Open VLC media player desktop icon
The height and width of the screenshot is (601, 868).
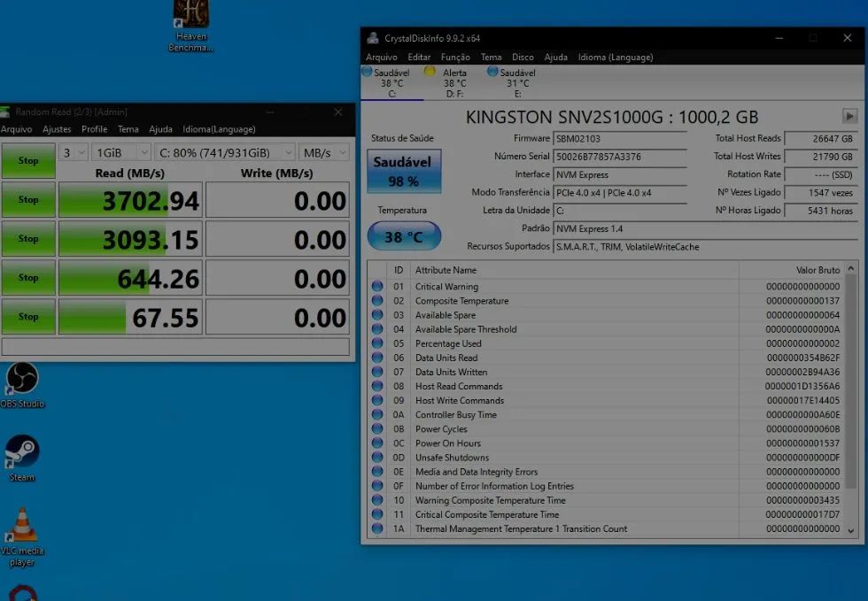(22, 536)
